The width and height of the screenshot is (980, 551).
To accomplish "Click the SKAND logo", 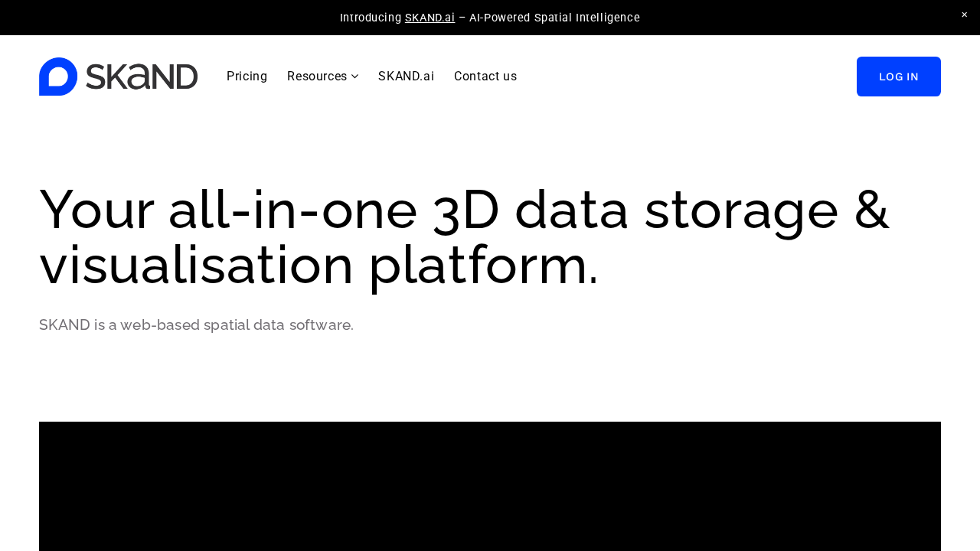I will (x=118, y=77).
